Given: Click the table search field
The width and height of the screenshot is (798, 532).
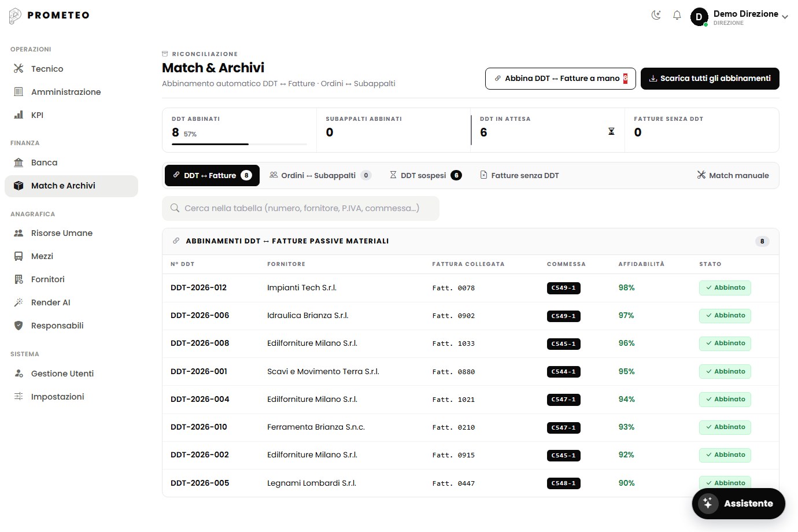Looking at the screenshot, I should pos(301,208).
